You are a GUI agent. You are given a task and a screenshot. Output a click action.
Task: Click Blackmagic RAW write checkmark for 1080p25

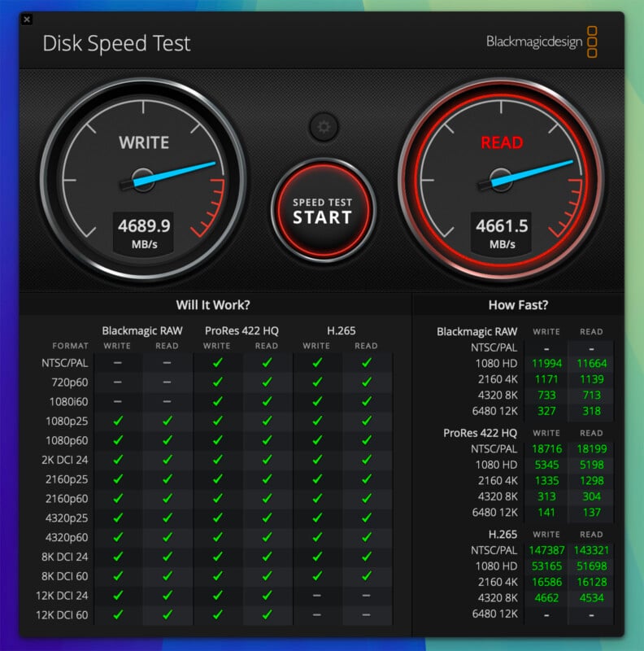tap(118, 421)
